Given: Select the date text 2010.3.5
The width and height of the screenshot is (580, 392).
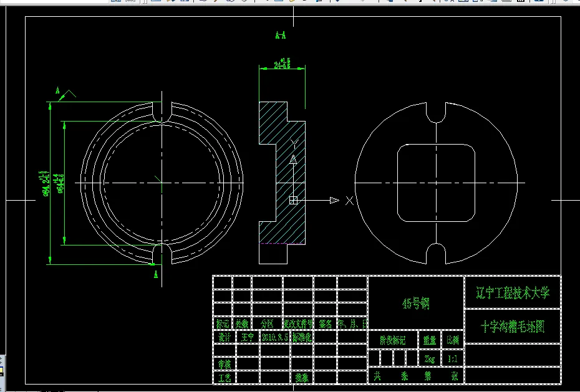Looking at the screenshot, I should tap(275, 337).
